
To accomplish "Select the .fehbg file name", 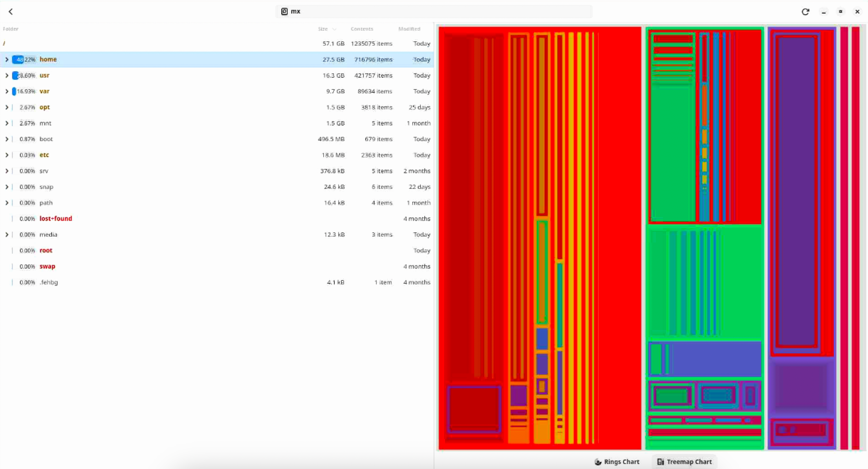I will pyautogui.click(x=48, y=282).
